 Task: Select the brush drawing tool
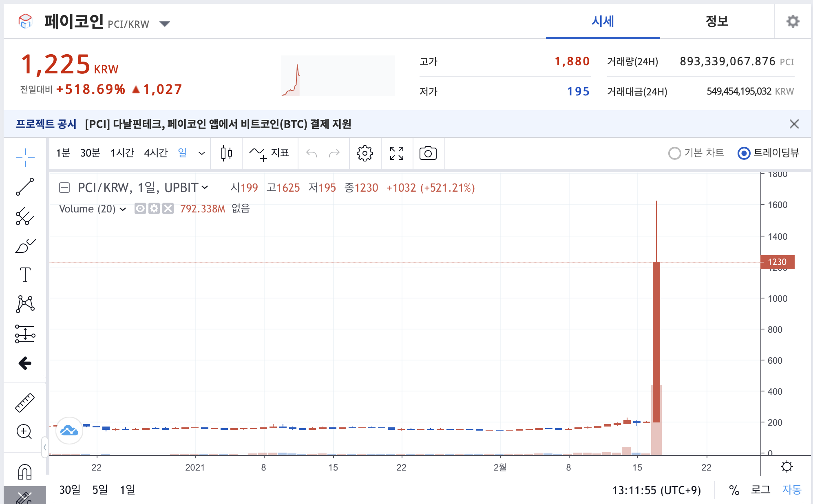click(x=25, y=245)
